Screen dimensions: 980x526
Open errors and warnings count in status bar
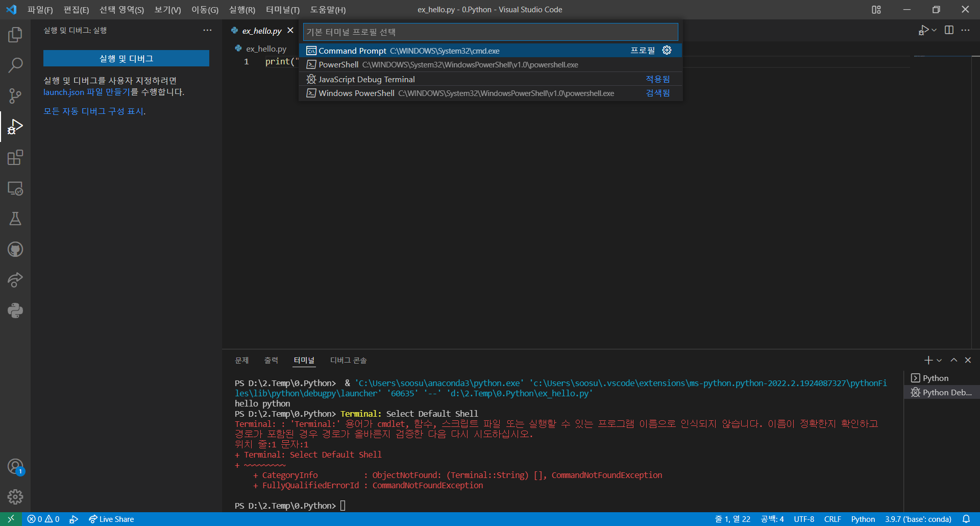43,519
